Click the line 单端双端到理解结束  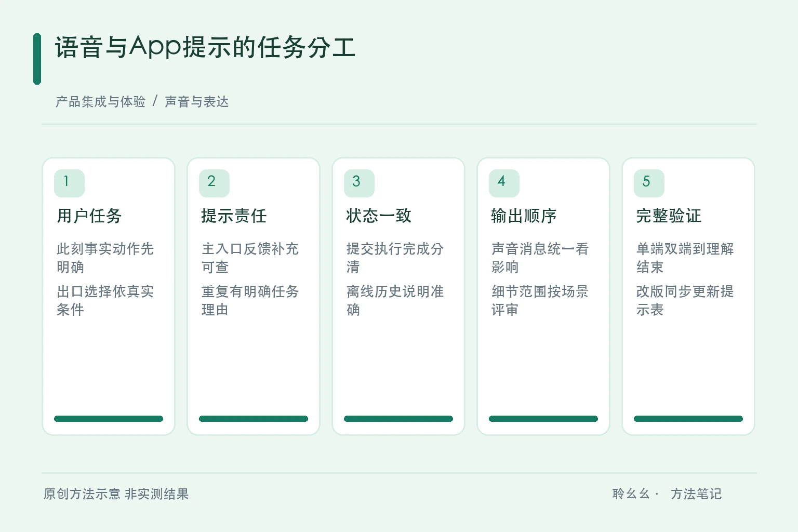pos(685,258)
